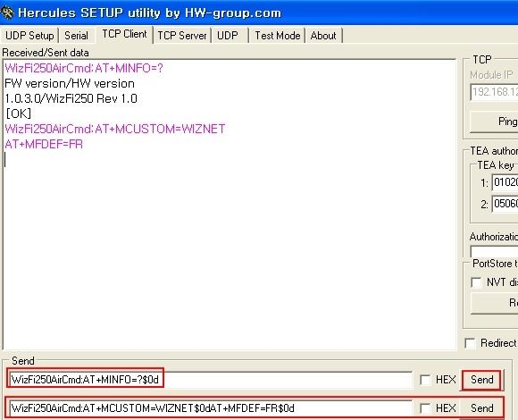Go to the Test Mode tab

click(278, 36)
